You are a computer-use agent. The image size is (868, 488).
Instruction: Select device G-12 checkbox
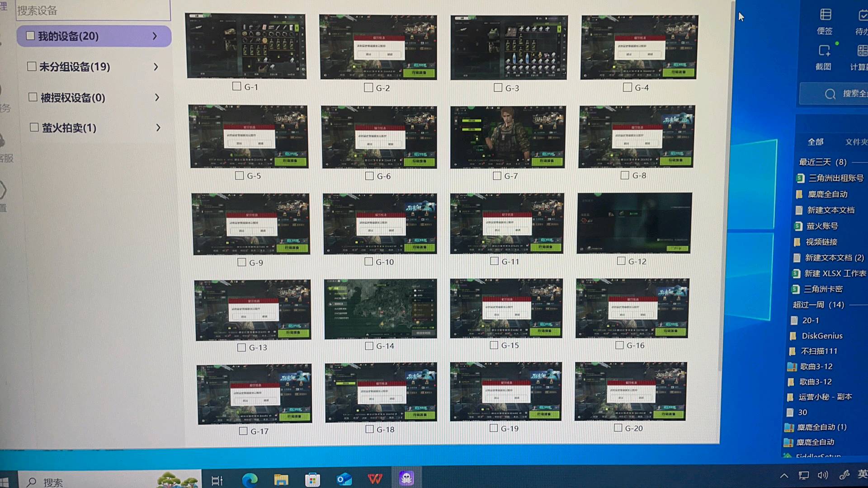click(621, 261)
